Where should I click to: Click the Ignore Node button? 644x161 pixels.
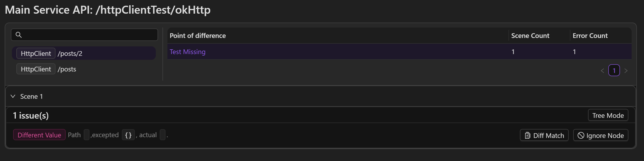600,135
